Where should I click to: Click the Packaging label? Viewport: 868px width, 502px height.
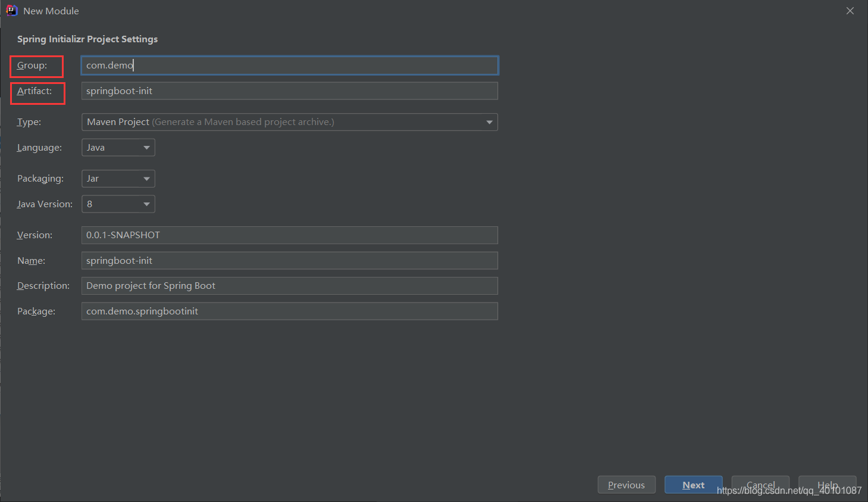(x=40, y=179)
